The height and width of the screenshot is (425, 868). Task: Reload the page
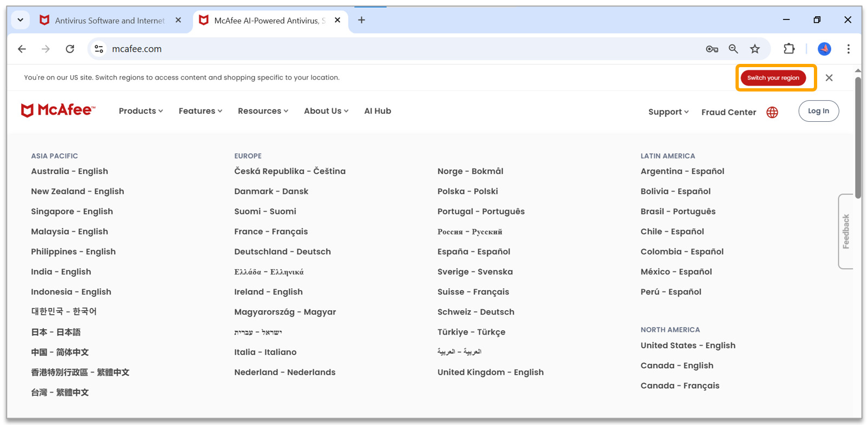(70, 49)
